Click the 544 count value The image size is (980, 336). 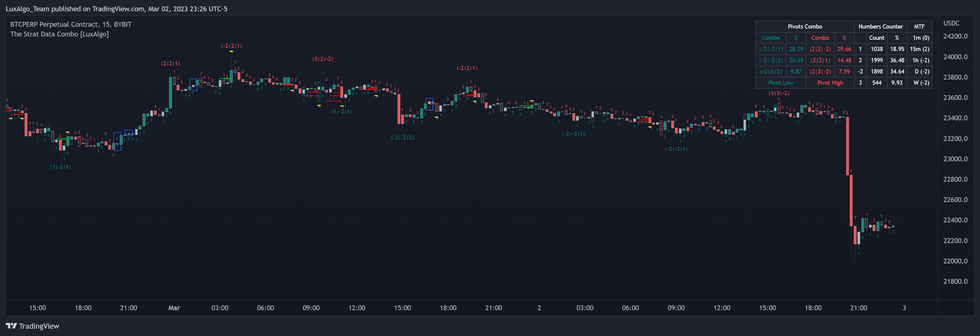tap(877, 83)
